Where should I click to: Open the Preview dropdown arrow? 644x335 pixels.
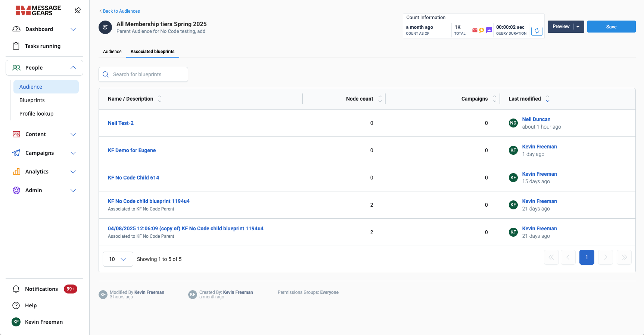[x=578, y=27]
